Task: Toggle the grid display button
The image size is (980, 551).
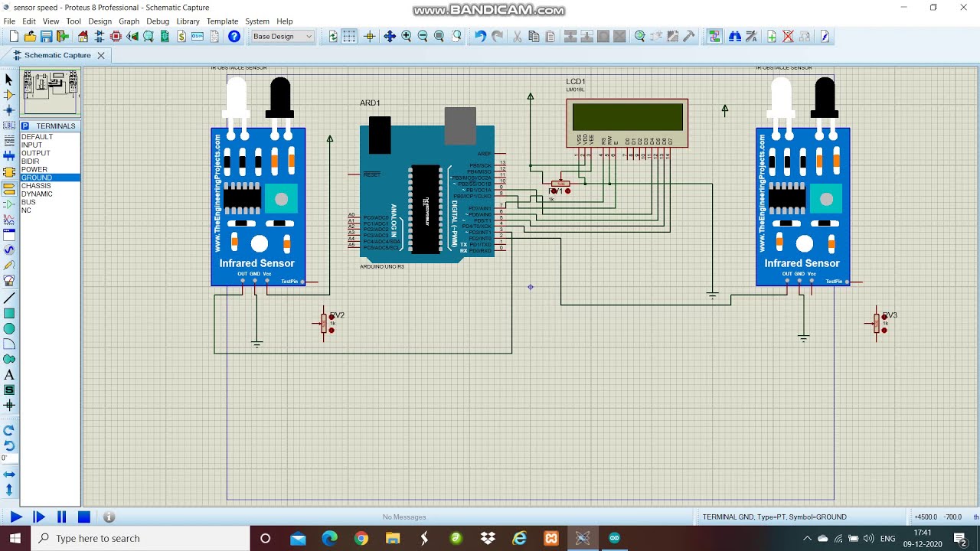Action: [350, 37]
